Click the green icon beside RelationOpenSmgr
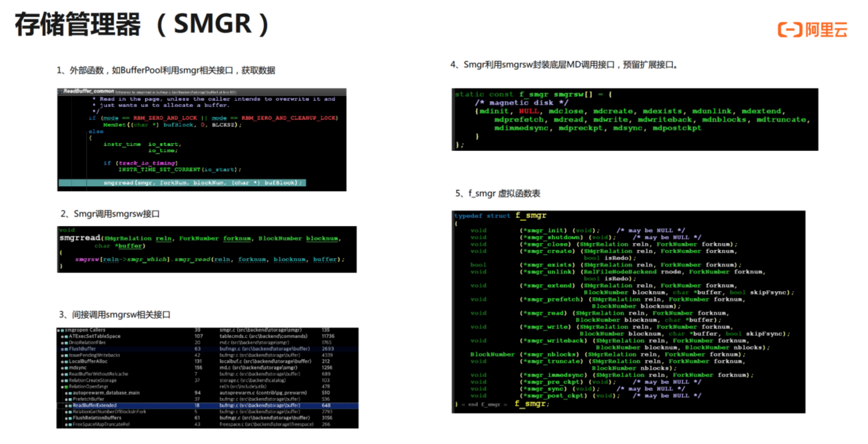The height and width of the screenshot is (444, 868). click(x=66, y=387)
